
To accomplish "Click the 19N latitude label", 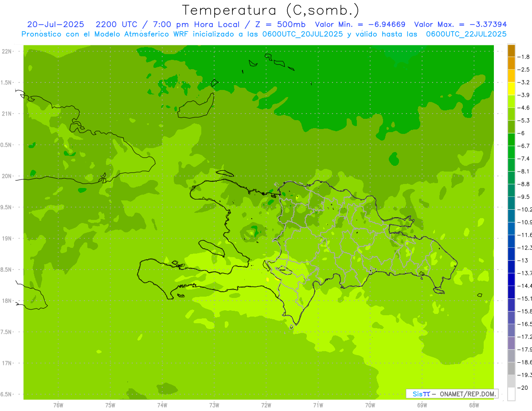I will pyautogui.click(x=7, y=239).
